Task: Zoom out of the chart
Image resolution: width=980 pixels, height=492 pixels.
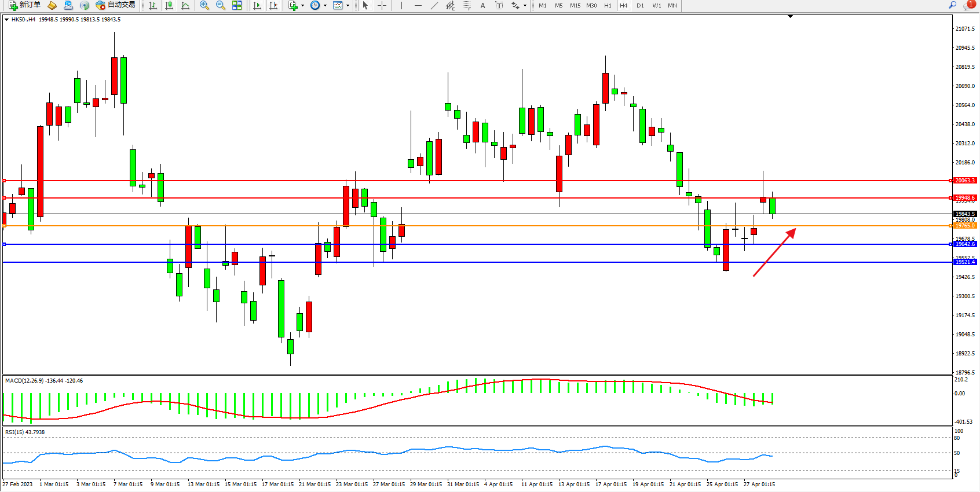Action: 221,5
